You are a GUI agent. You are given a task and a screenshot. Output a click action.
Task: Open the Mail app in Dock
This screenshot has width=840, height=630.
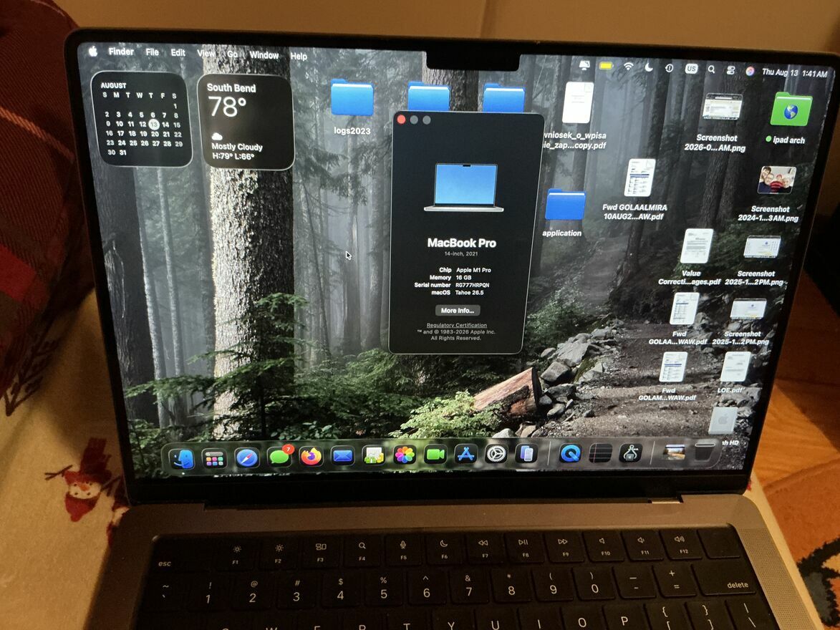[342, 456]
